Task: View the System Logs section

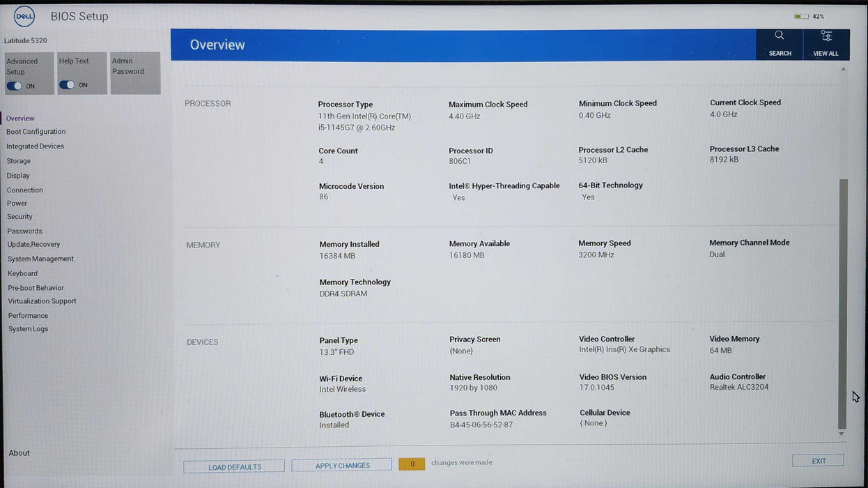Action: click(28, 328)
